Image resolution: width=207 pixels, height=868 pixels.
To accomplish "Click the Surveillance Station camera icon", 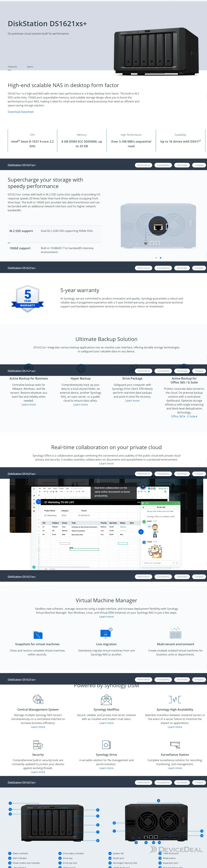I will tap(175, 745).
